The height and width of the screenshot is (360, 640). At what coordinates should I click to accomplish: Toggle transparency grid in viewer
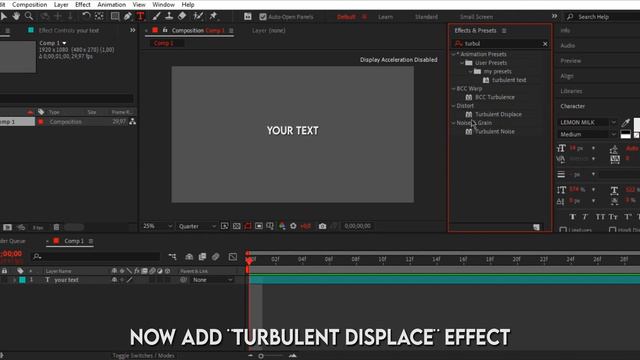click(236, 226)
